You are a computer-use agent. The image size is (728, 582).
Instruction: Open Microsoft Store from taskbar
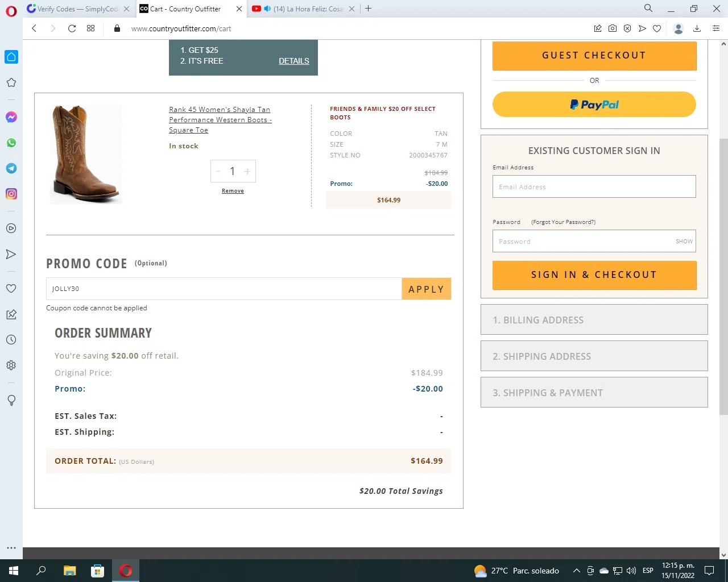coord(97,571)
